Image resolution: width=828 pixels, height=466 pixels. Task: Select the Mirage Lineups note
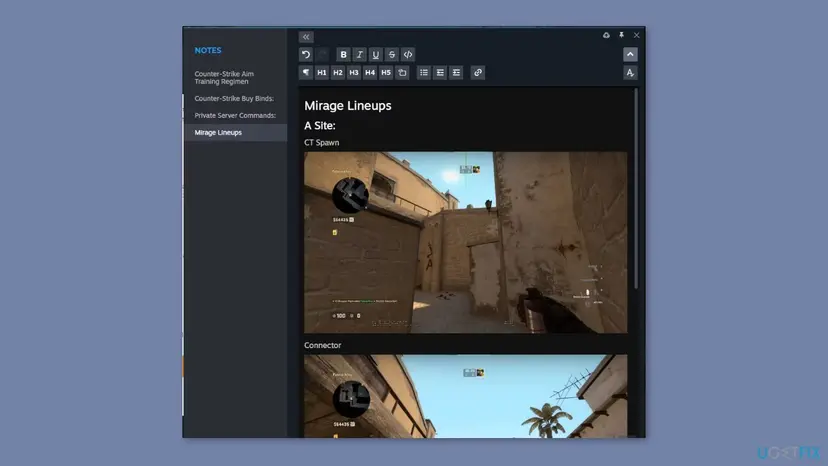236,133
